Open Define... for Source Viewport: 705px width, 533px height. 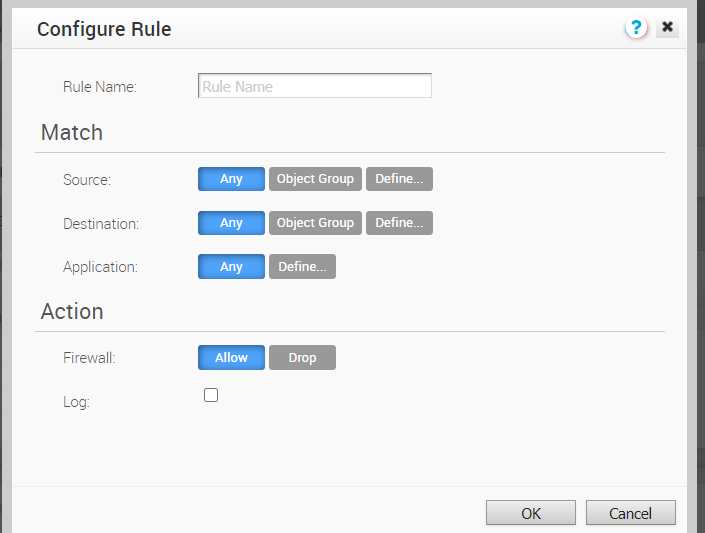click(399, 179)
